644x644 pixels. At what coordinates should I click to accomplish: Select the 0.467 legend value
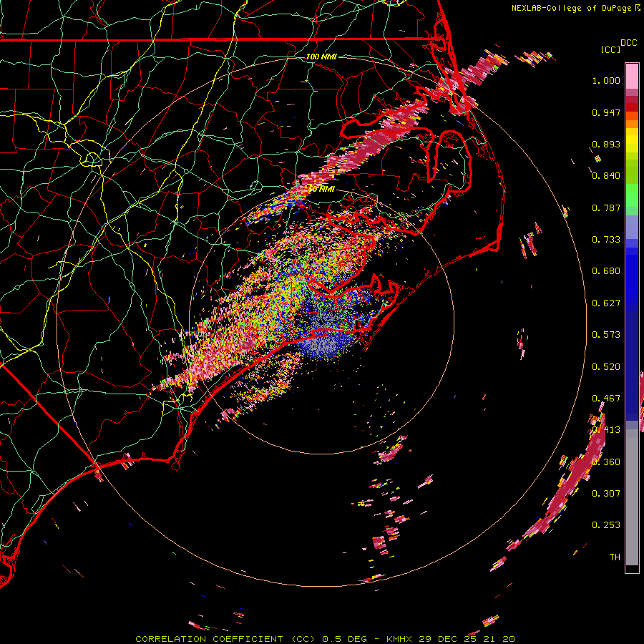pos(606,399)
